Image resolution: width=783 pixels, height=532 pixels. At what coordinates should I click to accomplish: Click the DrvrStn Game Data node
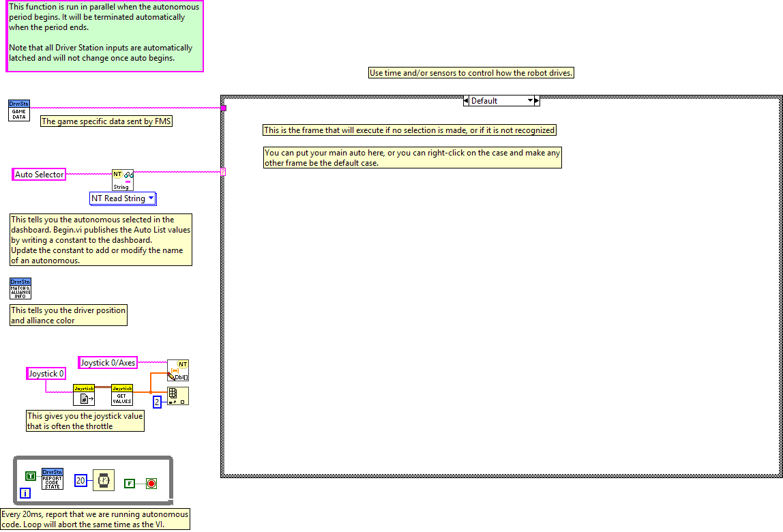19,110
